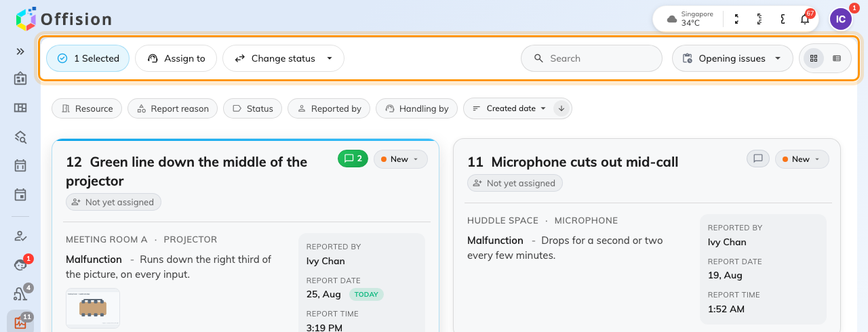Switch to list table view
The height and width of the screenshot is (332, 868).
837,58
